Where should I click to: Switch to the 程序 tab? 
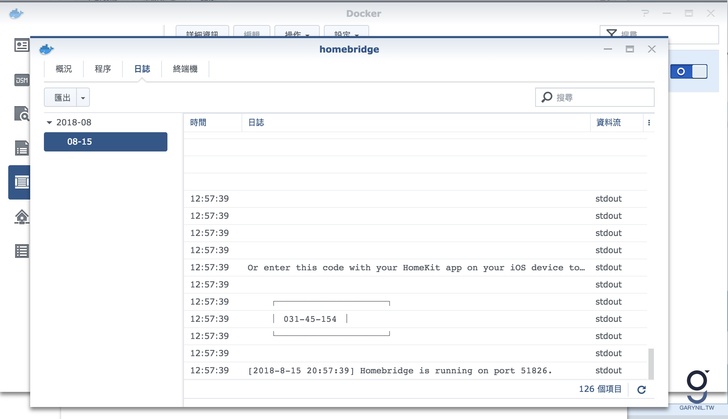point(103,69)
